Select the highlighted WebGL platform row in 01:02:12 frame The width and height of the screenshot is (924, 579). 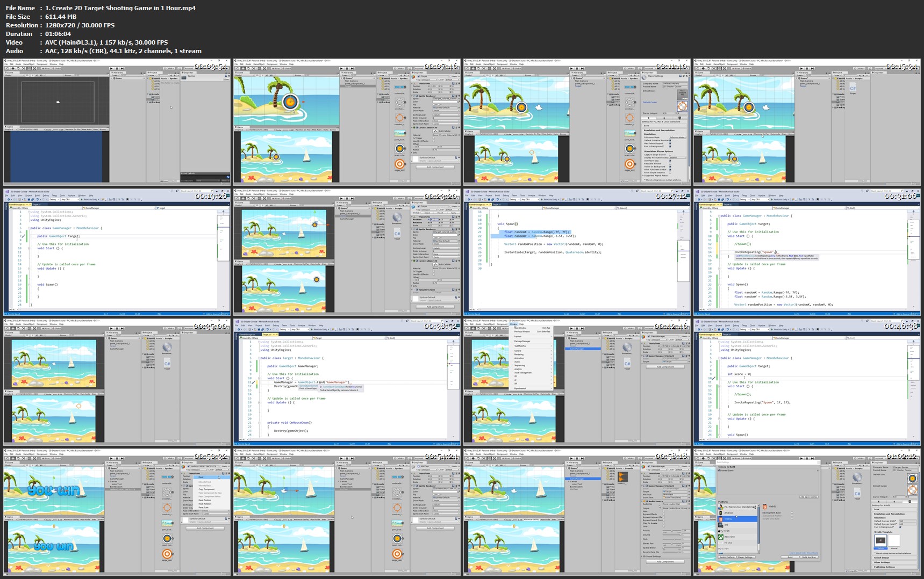pyautogui.click(x=739, y=519)
